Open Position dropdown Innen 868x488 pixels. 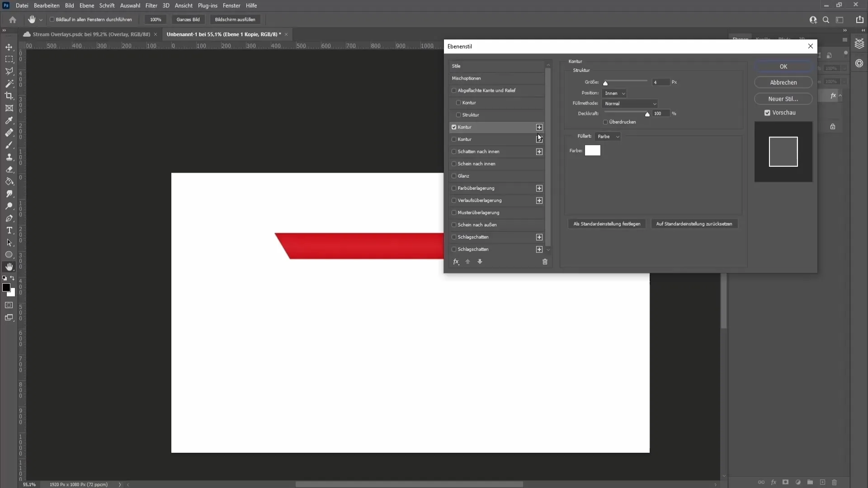point(615,93)
